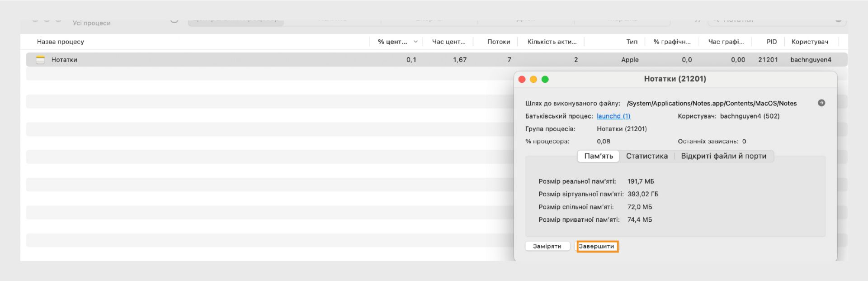Click user bachnguyen4 in process row
This screenshot has height=281, width=868.
pos(811,60)
